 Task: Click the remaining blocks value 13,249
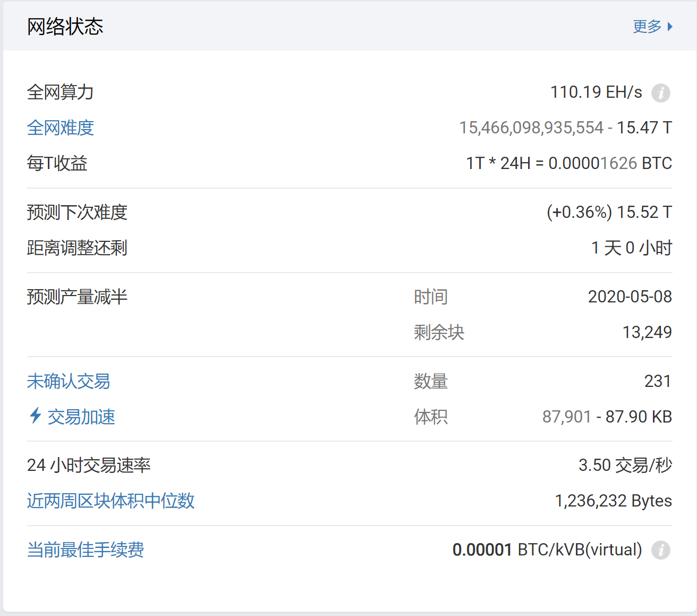pyautogui.click(x=647, y=332)
